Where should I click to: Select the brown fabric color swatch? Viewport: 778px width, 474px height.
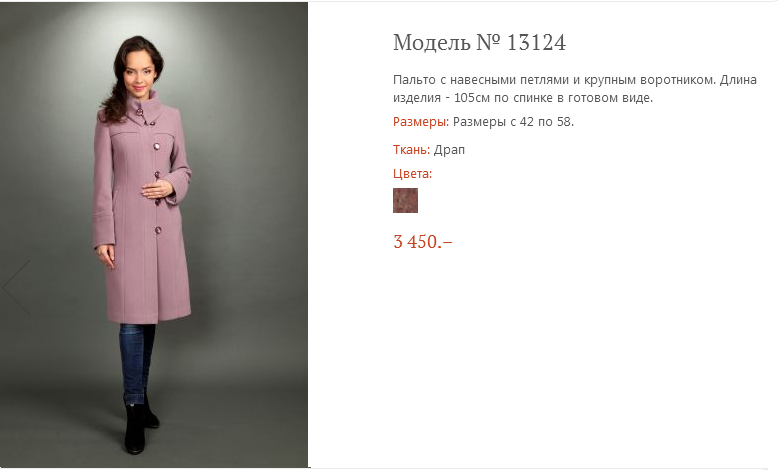[x=405, y=200]
